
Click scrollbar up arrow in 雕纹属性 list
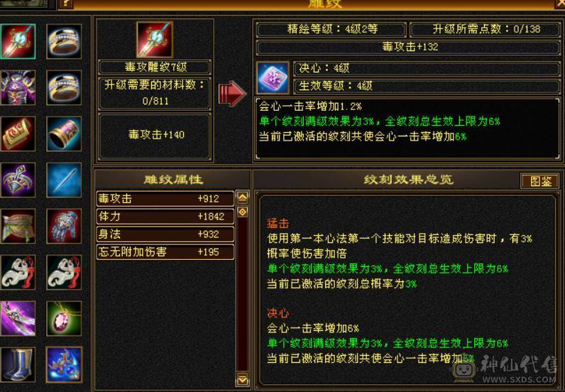(243, 197)
